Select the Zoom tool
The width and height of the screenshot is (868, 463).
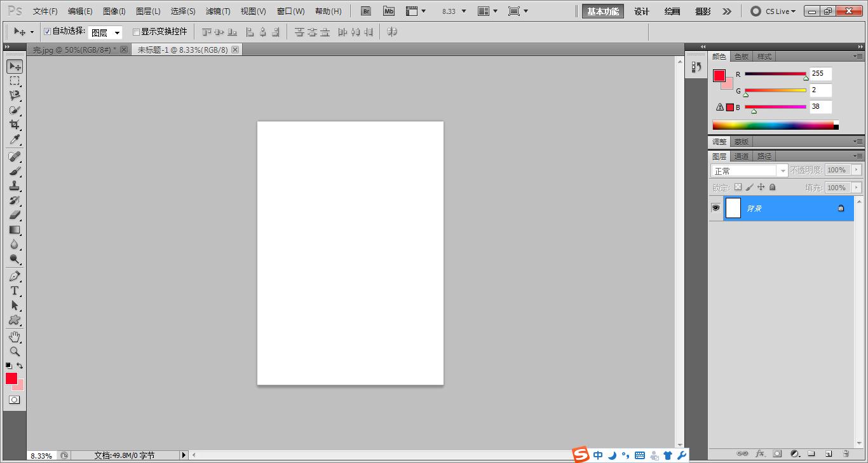point(15,351)
